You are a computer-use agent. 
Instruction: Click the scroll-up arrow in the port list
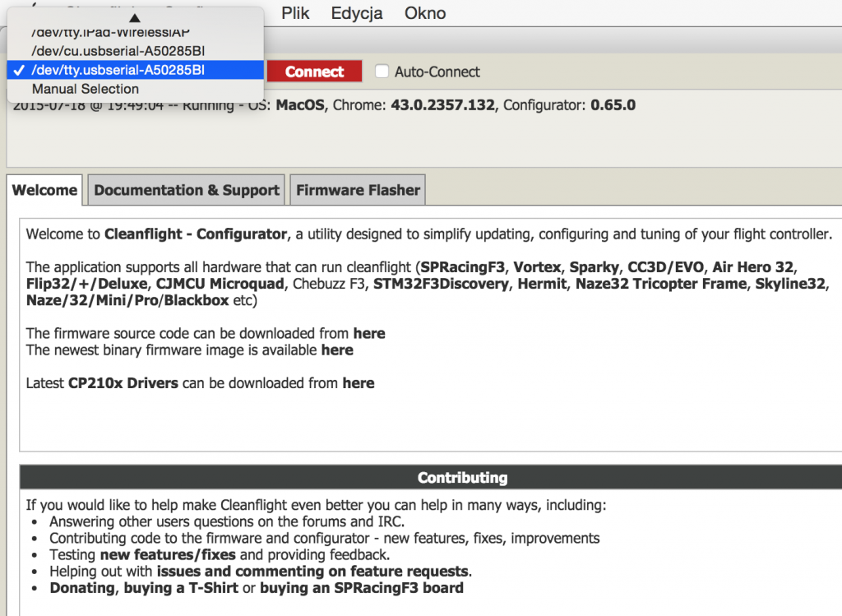135,17
